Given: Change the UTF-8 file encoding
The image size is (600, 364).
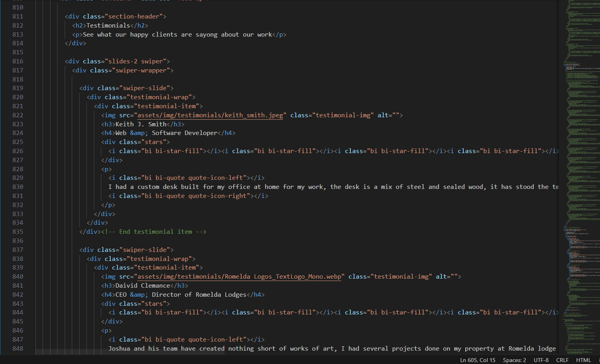Looking at the screenshot, I should [541, 360].
